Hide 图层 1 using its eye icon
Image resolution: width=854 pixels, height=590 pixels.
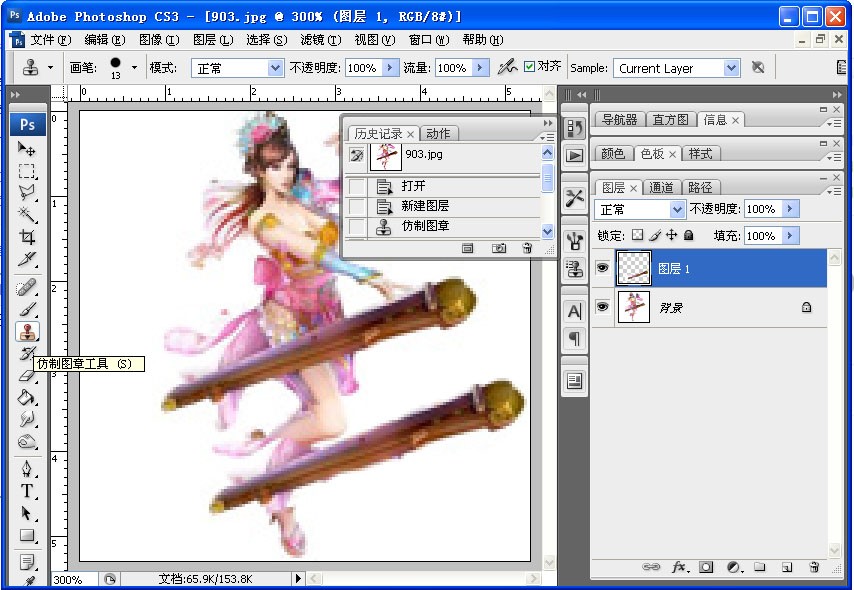(x=602, y=267)
